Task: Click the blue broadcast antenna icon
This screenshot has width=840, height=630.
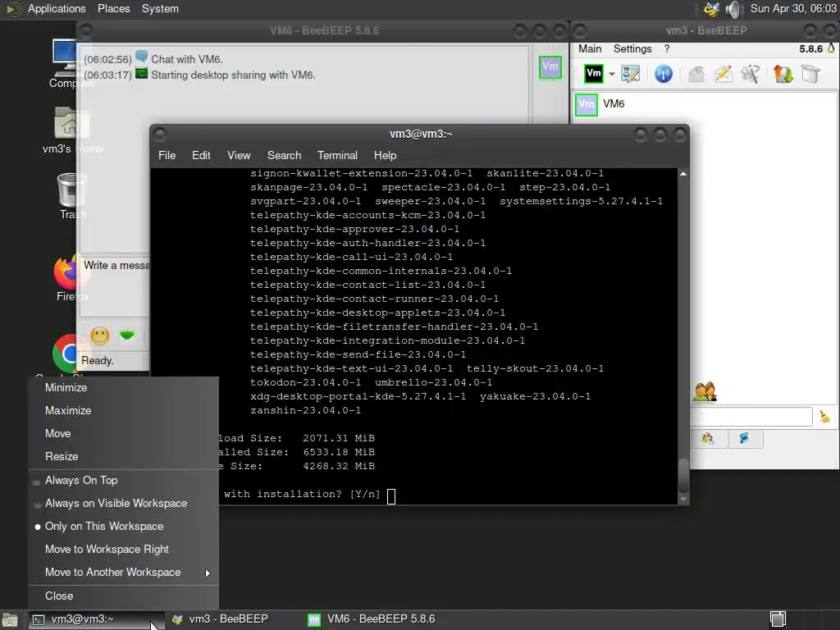Action: [663, 73]
